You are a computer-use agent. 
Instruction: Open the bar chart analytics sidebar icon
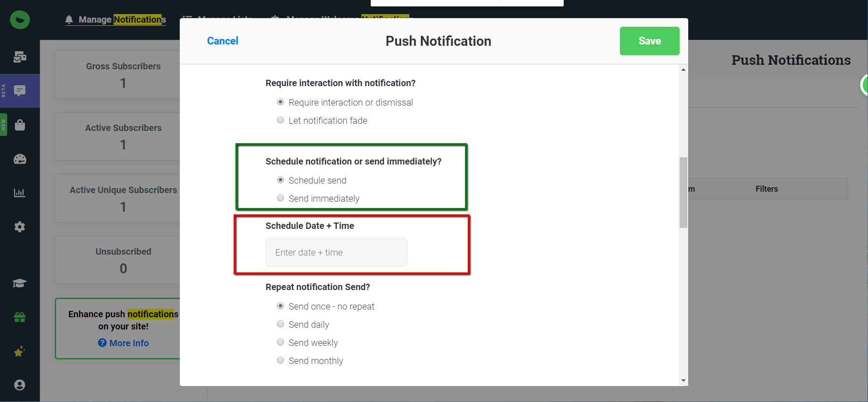tap(20, 193)
